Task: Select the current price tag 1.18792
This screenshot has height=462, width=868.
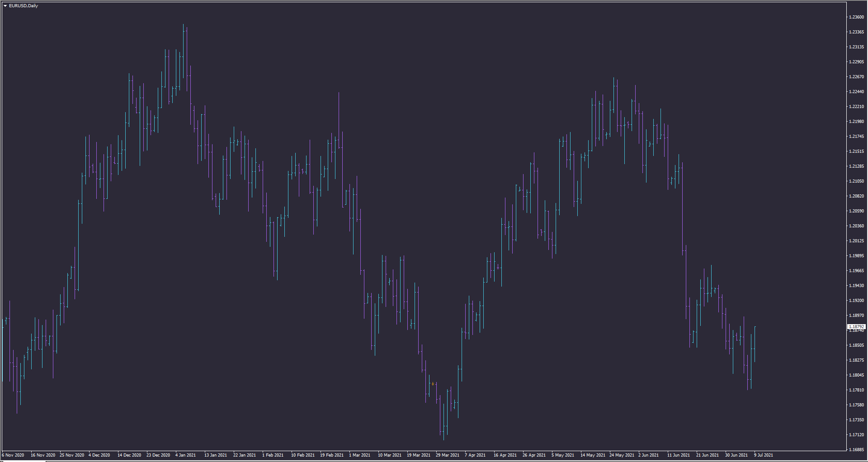Action: pyautogui.click(x=856, y=326)
